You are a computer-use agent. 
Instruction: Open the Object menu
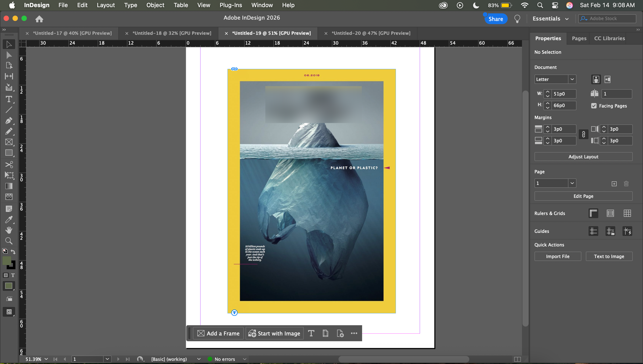(155, 5)
